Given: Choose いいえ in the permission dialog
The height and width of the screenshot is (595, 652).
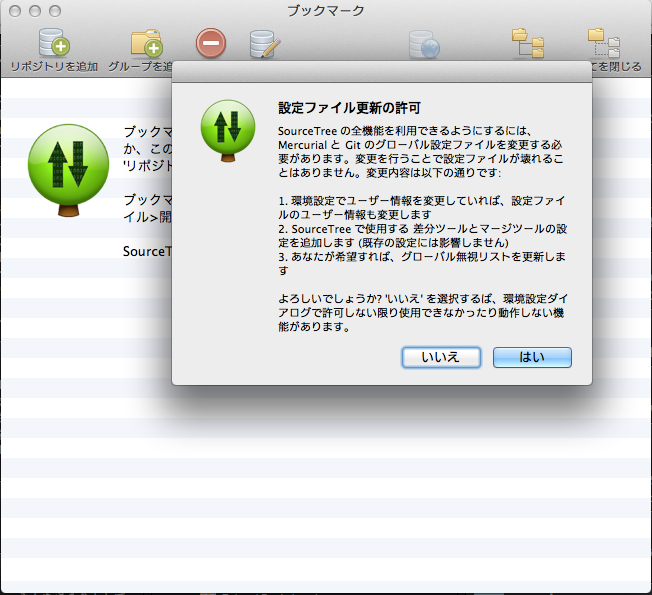Looking at the screenshot, I should point(441,357).
